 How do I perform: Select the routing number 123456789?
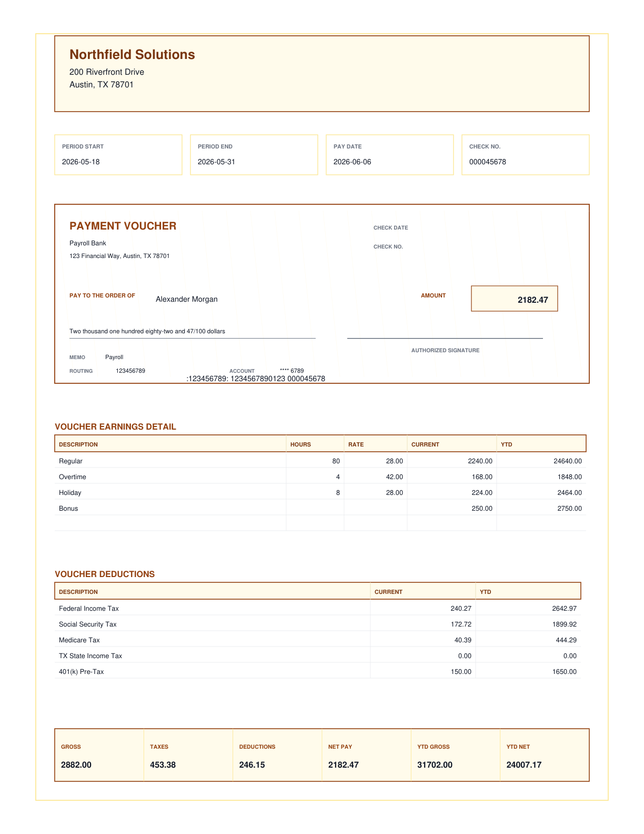(130, 371)
